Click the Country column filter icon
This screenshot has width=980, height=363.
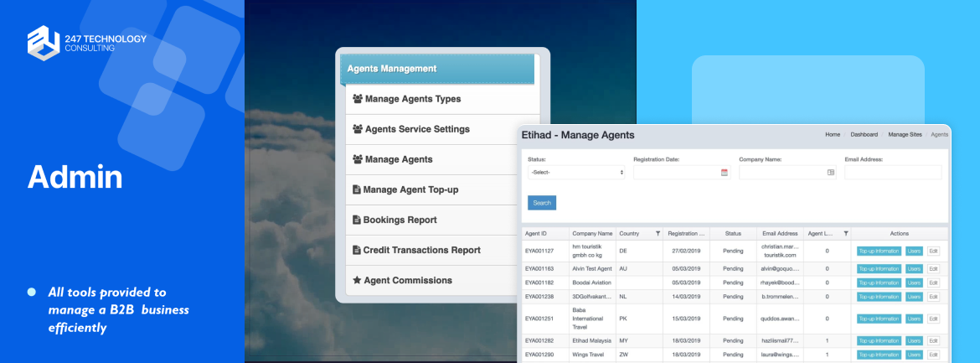[658, 233]
